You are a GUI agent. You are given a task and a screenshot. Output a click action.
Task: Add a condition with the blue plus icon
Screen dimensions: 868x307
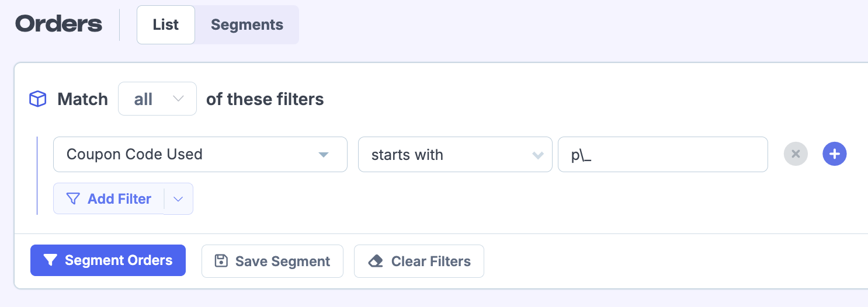coord(834,155)
